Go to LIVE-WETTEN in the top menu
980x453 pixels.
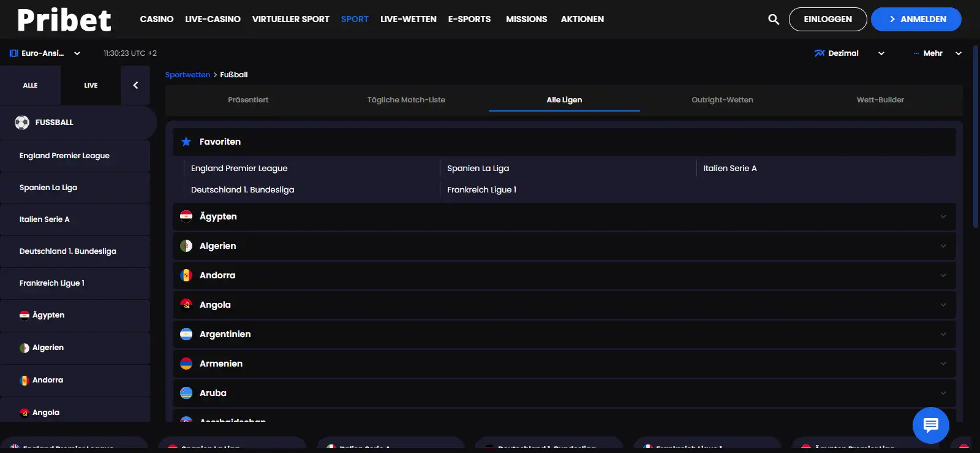click(x=409, y=19)
